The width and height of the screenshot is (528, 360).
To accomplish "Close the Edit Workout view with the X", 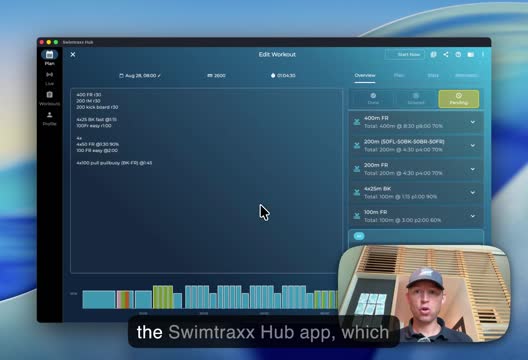I will click(73, 55).
